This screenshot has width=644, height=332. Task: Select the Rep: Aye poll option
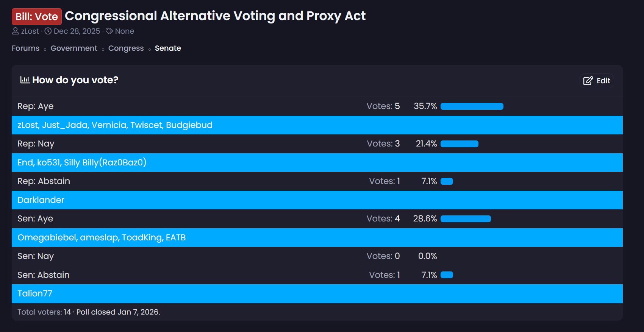[x=36, y=106]
